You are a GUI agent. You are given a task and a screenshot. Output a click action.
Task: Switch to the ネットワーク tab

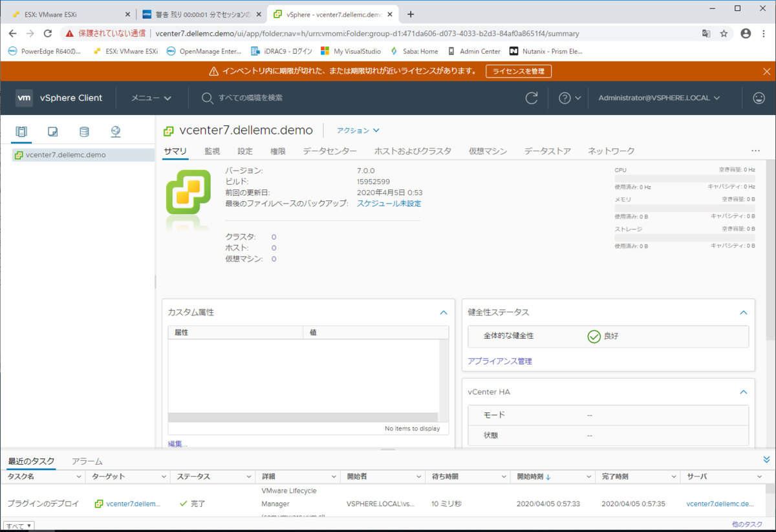click(x=611, y=151)
